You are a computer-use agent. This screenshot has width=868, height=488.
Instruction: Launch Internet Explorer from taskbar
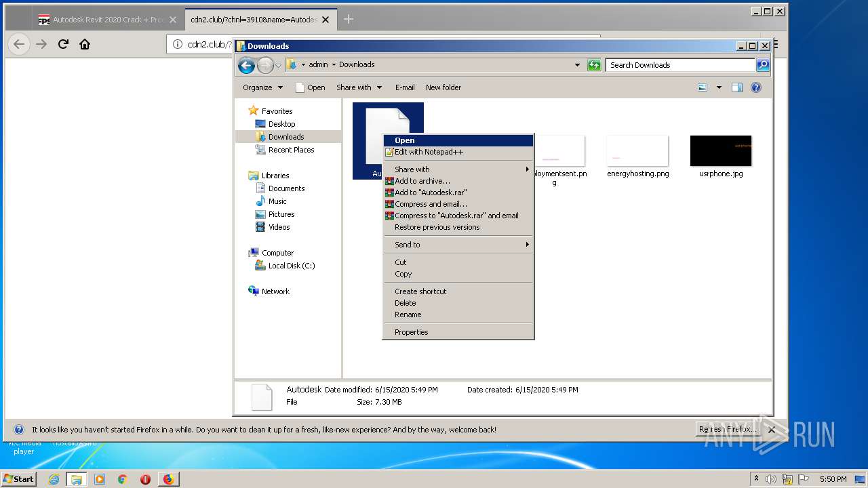point(54,479)
